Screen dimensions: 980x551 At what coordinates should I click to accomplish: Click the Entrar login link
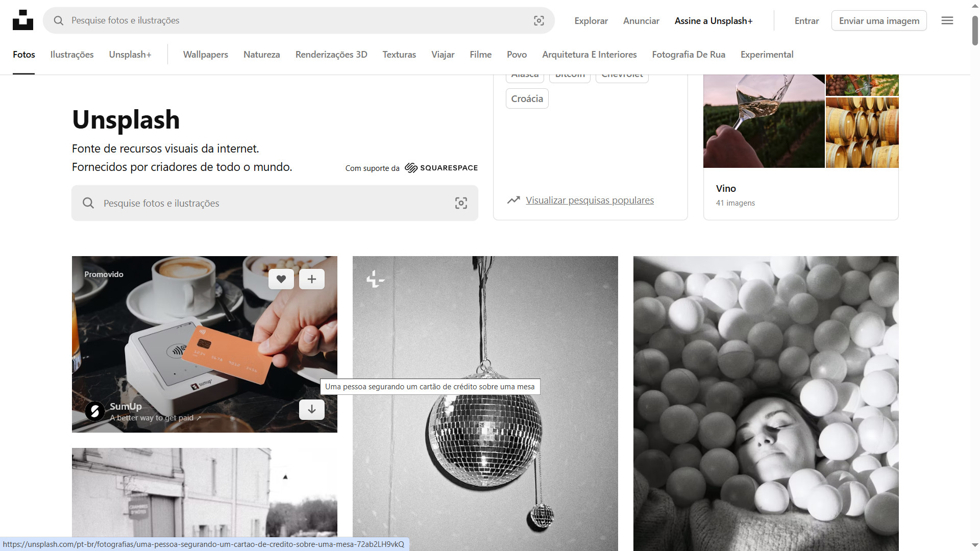[x=807, y=21]
